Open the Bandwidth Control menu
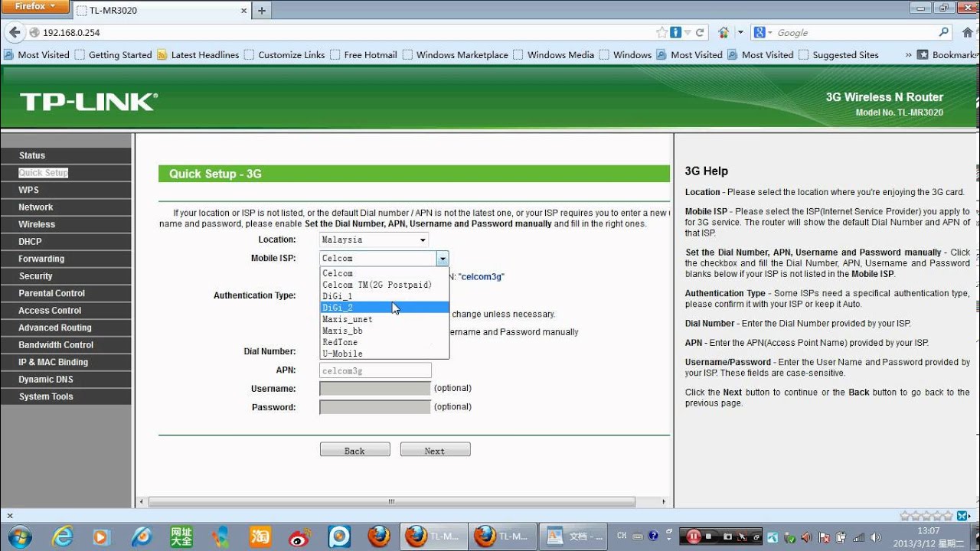Viewport: 980px width, 551px height. tap(66, 345)
